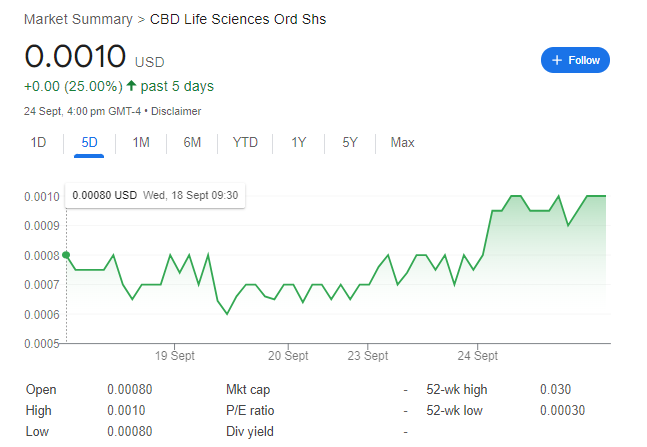
Task: Click the 24 Sept axis label
Action: tap(477, 355)
